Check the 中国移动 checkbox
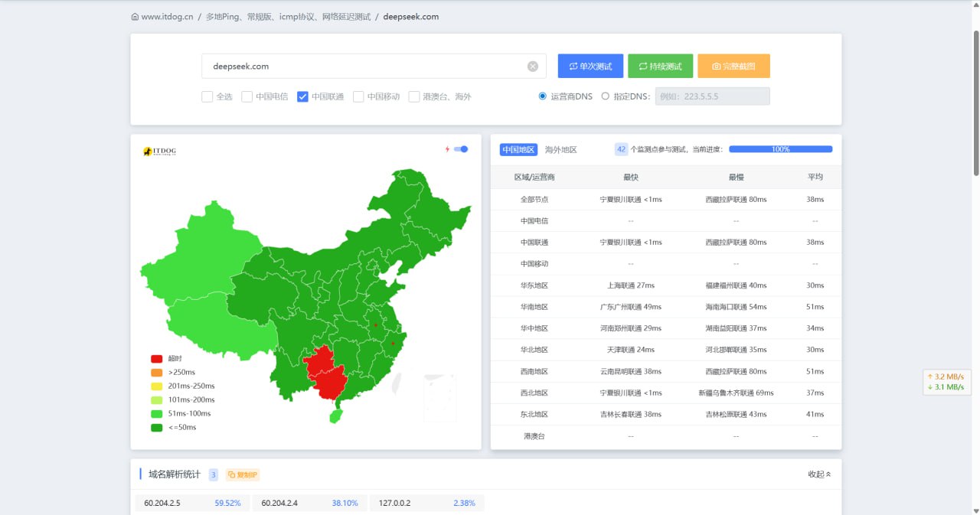980x515 pixels. [x=358, y=97]
